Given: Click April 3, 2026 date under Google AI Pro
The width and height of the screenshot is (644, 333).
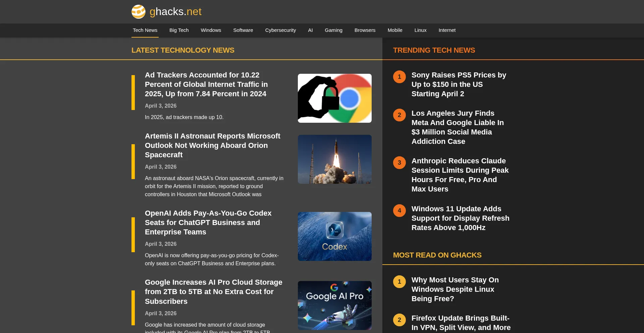Looking at the screenshot, I should 161,314.
